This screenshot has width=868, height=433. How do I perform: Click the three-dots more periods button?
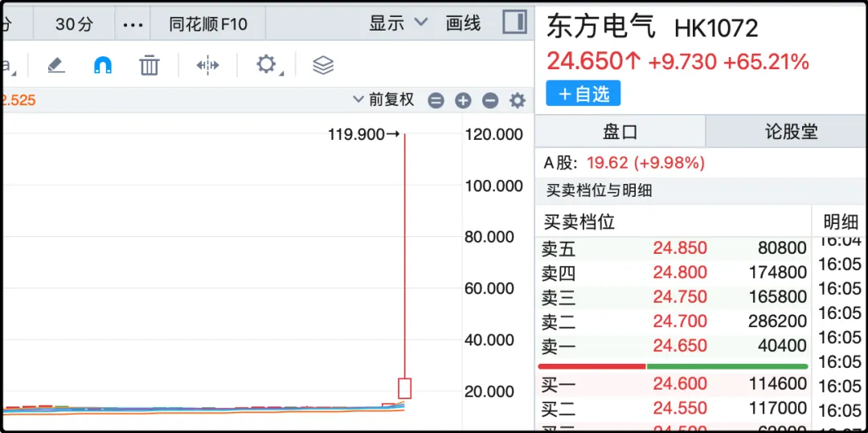(x=133, y=24)
